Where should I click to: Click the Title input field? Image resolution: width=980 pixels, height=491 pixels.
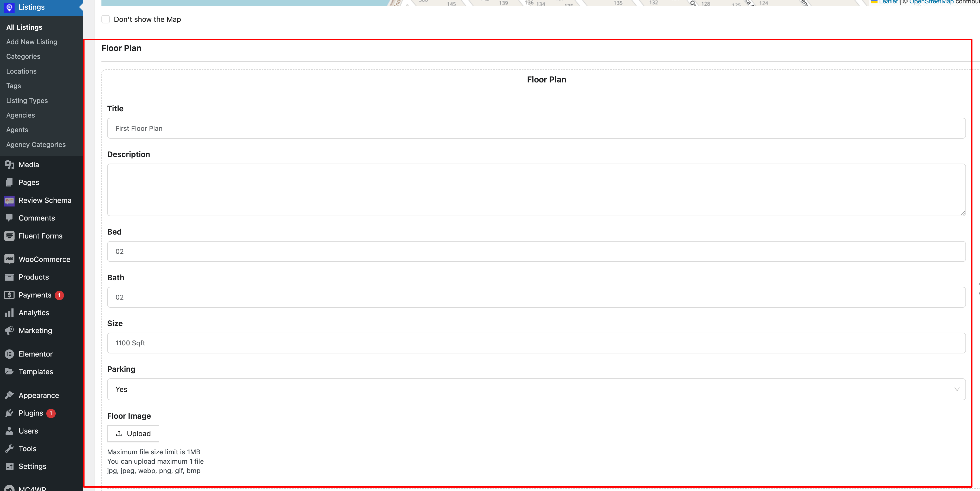[536, 128]
